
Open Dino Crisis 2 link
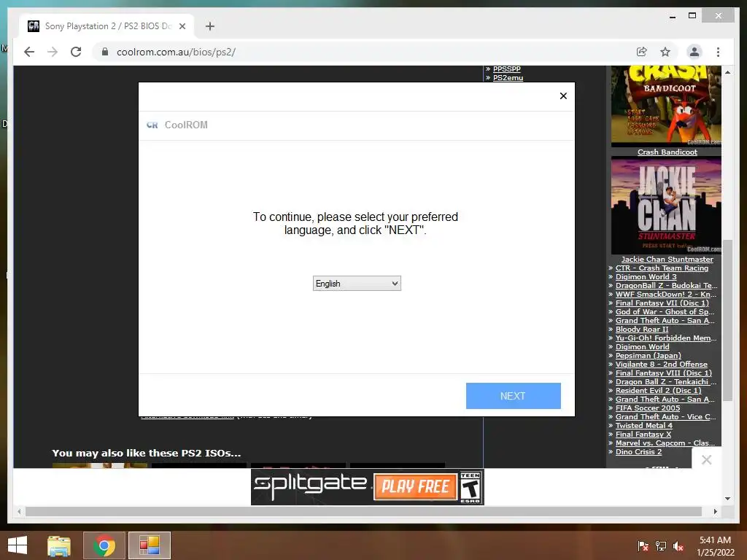point(638,452)
